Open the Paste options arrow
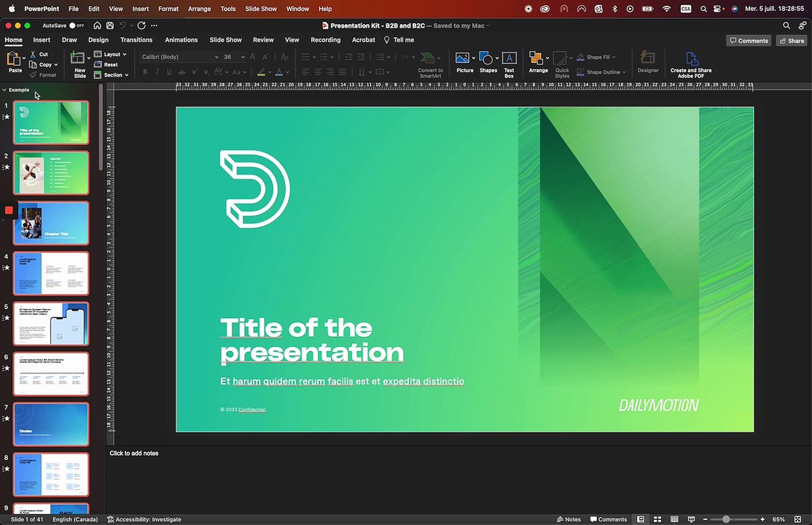 tap(24, 58)
